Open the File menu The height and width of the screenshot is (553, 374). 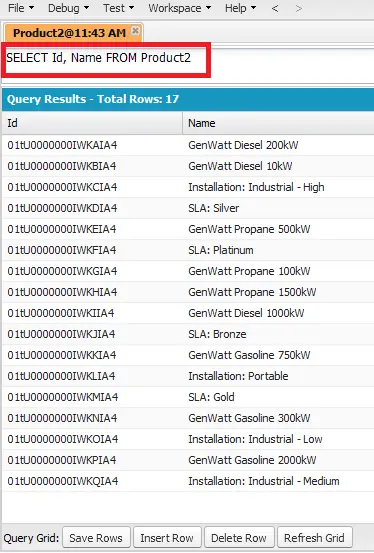[x=21, y=8]
